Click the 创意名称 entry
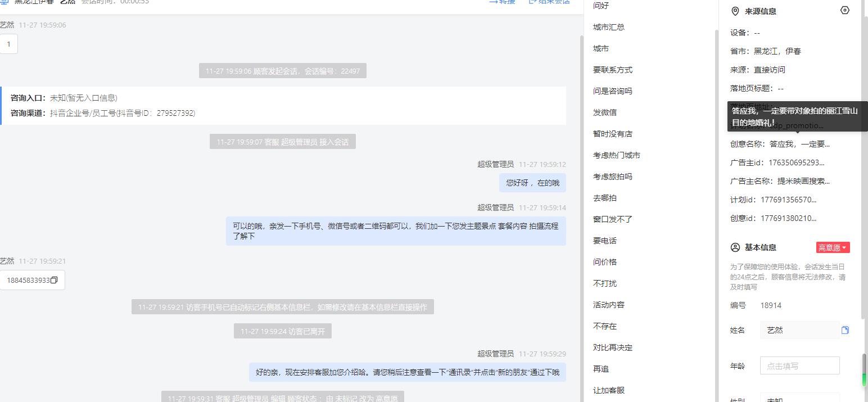 [x=780, y=144]
